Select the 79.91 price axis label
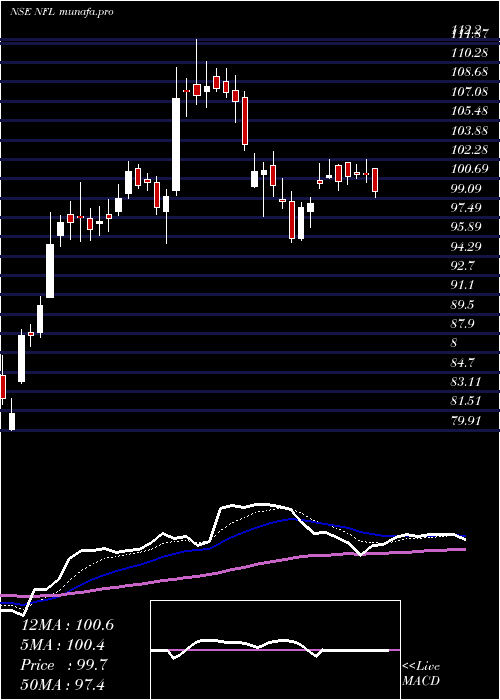This screenshot has height=700, width=500. tap(466, 420)
